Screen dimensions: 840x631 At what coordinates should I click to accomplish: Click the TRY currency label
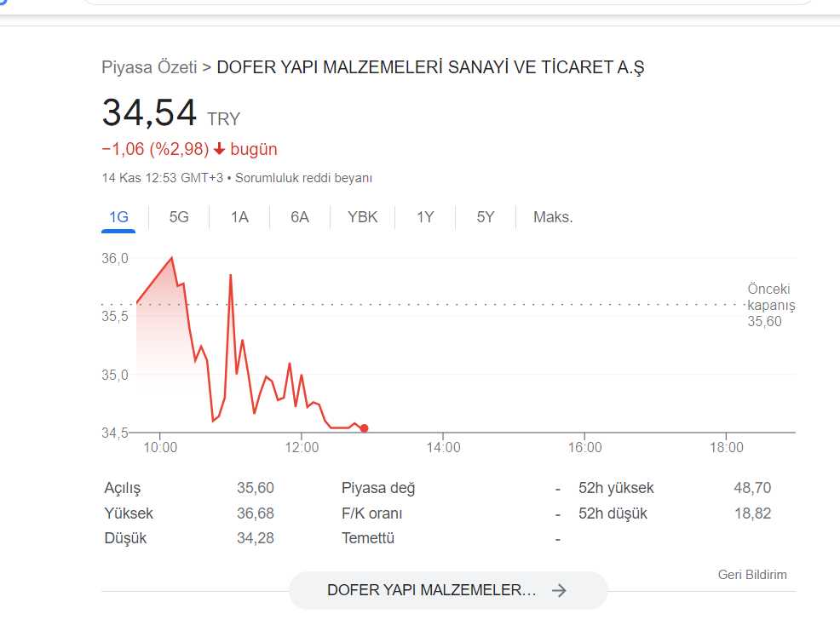tap(224, 119)
